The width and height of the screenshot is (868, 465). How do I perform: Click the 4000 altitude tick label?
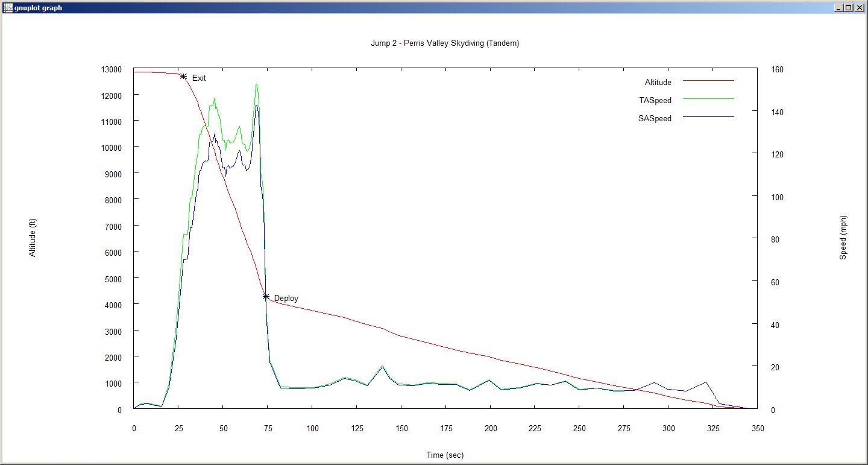[x=113, y=305]
